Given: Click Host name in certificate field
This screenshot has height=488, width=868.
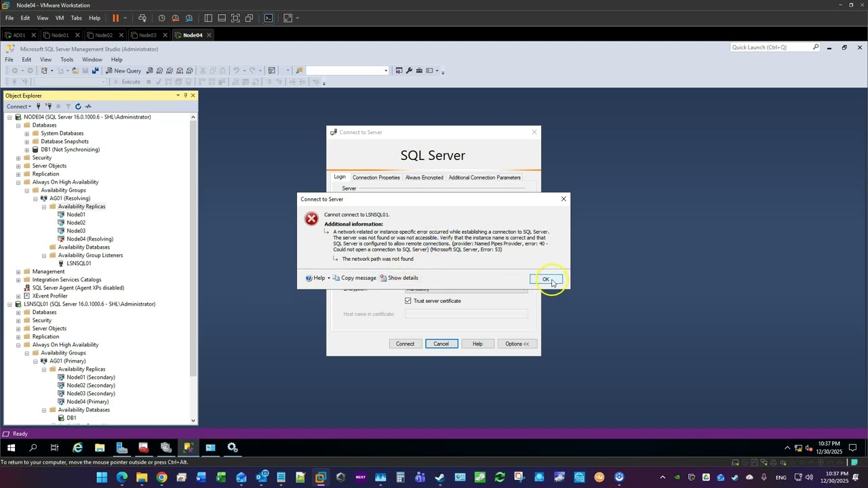Looking at the screenshot, I should (x=466, y=314).
